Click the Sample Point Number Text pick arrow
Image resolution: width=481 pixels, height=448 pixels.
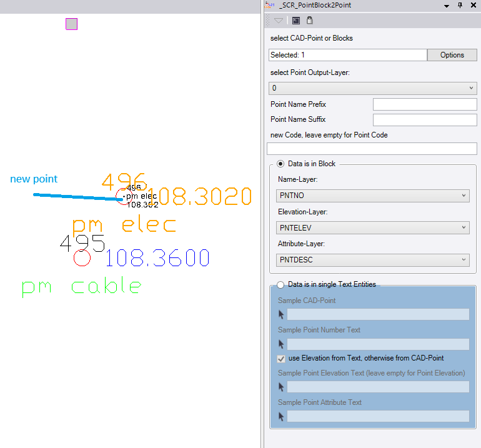coord(281,344)
